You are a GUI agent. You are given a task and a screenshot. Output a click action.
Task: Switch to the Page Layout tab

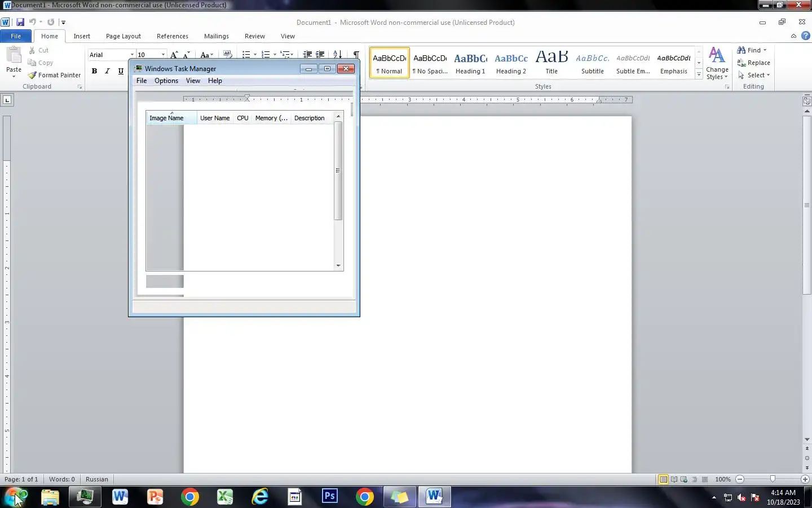tap(123, 36)
